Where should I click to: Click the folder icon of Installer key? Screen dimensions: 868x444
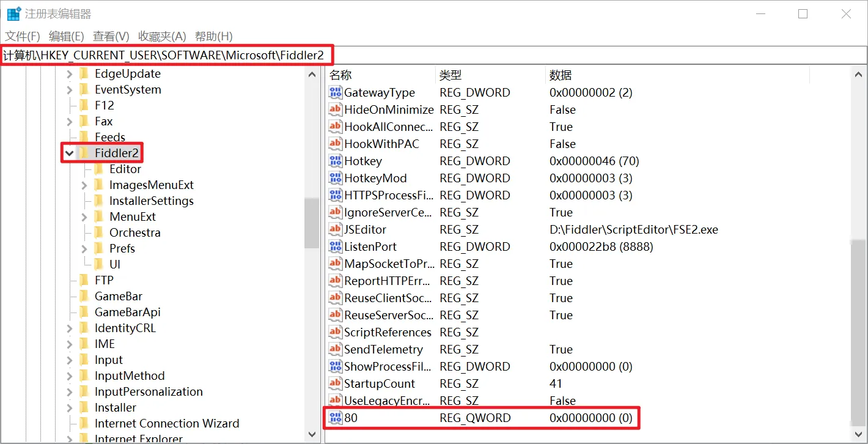click(x=84, y=407)
